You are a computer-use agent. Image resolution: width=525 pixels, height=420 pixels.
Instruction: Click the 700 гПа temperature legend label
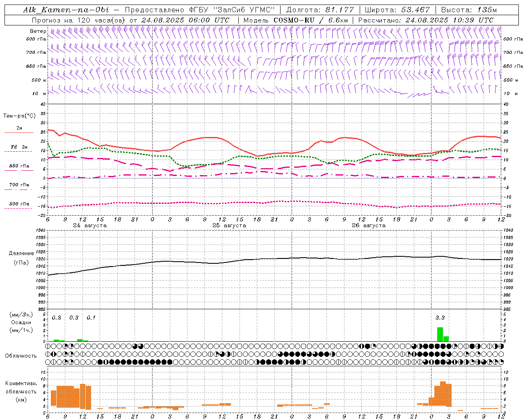[19, 185]
